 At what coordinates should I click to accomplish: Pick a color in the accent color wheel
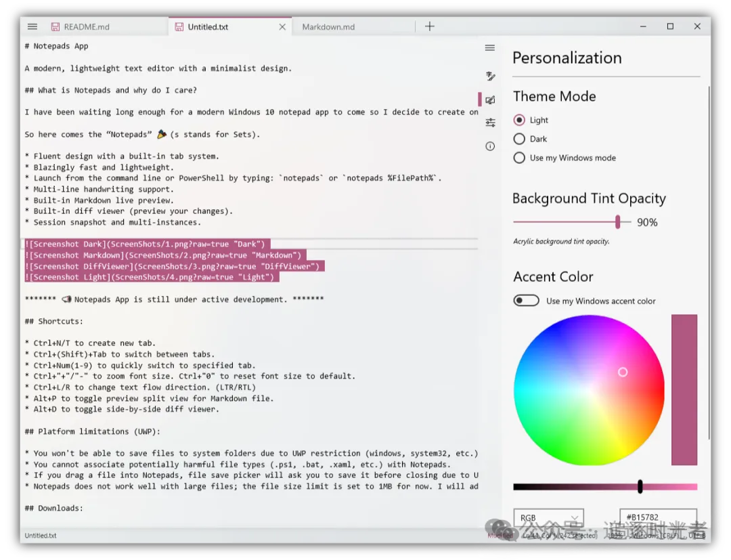[x=589, y=390]
